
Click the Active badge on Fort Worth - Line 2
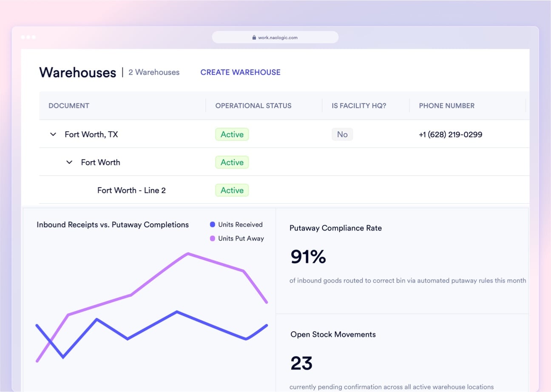pyautogui.click(x=232, y=190)
